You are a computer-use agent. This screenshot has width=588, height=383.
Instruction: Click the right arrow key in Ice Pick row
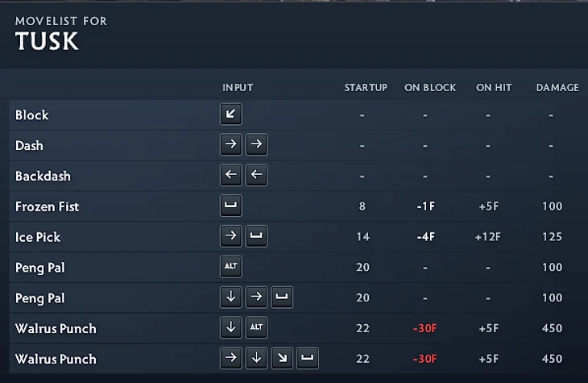point(230,237)
